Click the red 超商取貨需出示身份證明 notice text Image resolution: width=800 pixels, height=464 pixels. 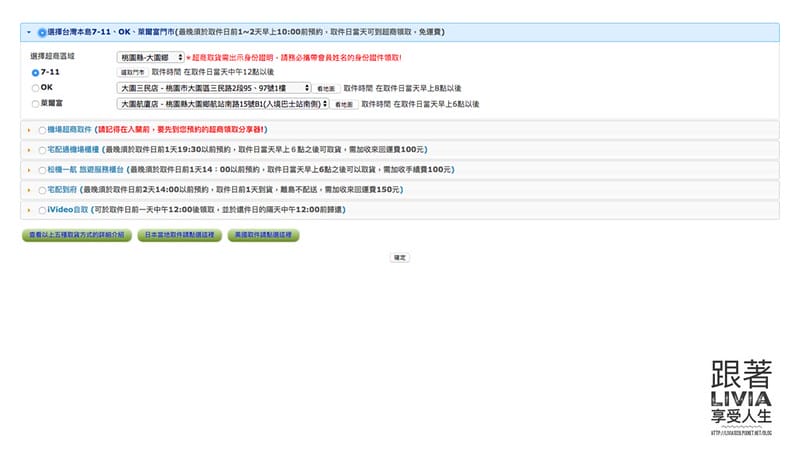pyautogui.click(x=294, y=58)
